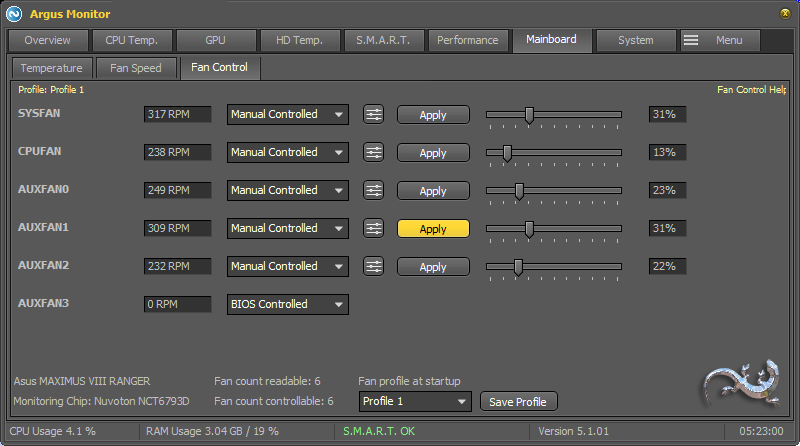Select the Mainboard tab
This screenshot has width=800, height=446.
coord(552,40)
